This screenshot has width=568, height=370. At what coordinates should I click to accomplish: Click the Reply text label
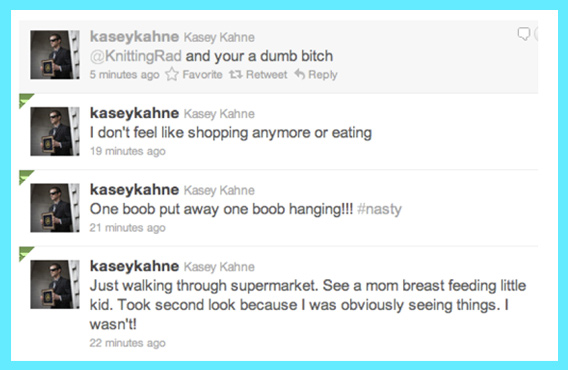[x=323, y=75]
